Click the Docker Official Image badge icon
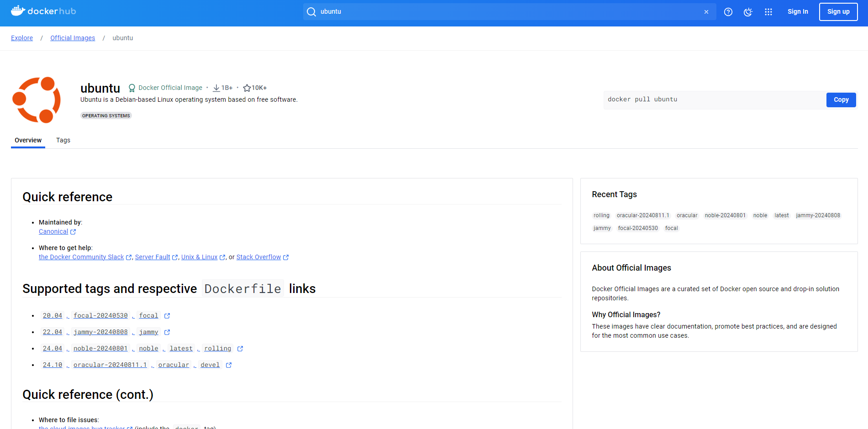The width and height of the screenshot is (868, 429). (132, 88)
